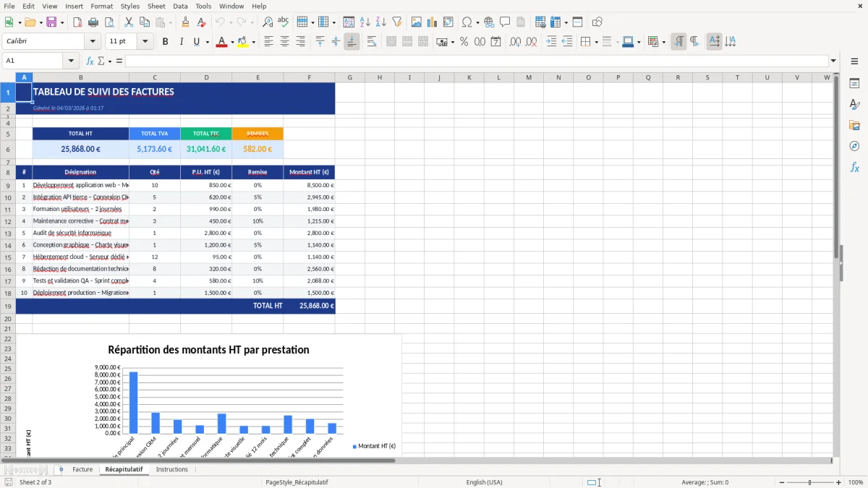Open the Sheet menu
The width and height of the screenshot is (868, 488).
click(x=156, y=6)
